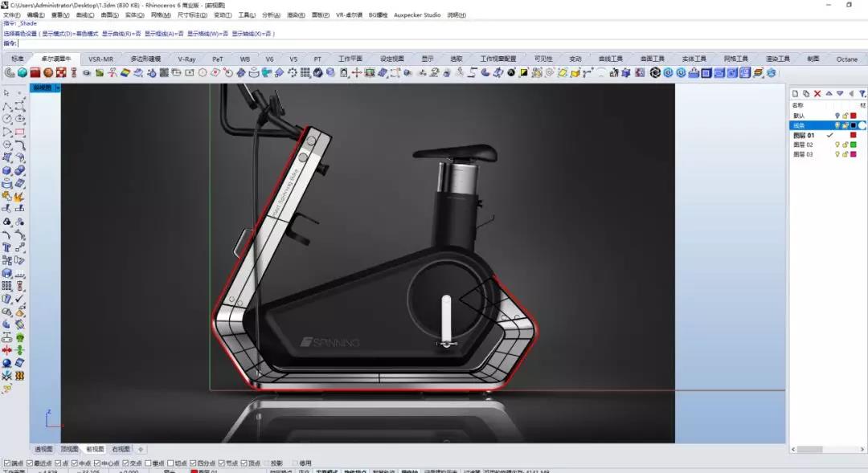Click red X delete layer icon
Viewport: 868px width, 473px height.
(817, 93)
